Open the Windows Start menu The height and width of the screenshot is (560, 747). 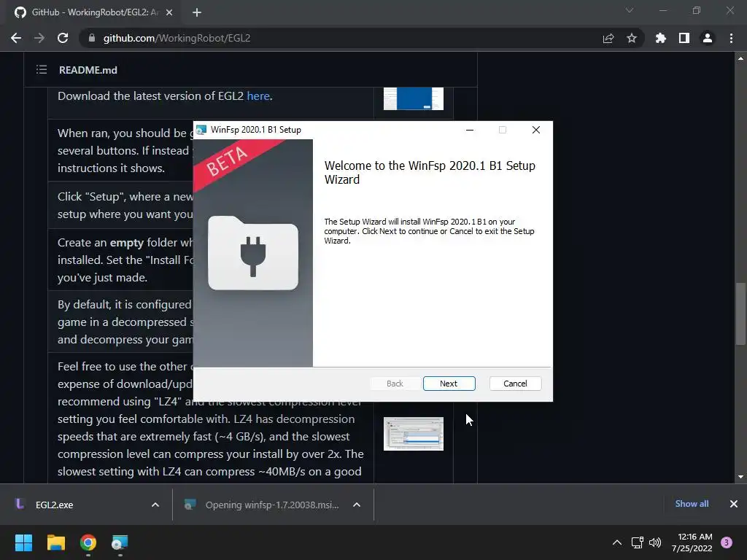coord(23,542)
